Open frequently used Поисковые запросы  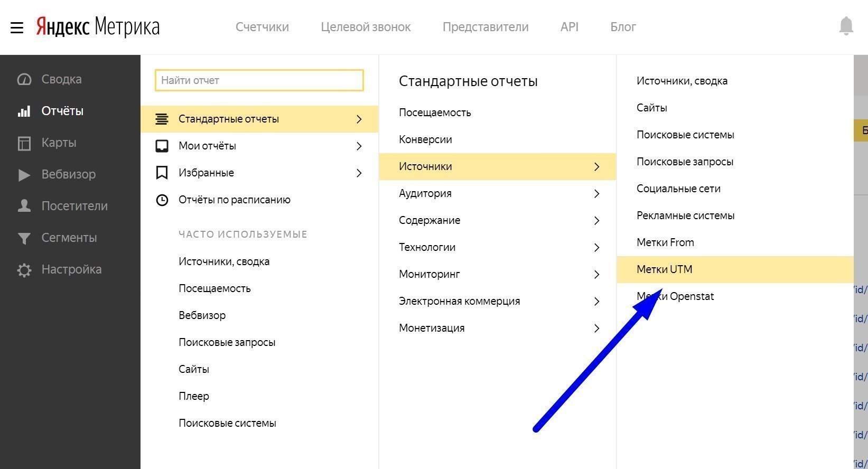click(x=227, y=342)
